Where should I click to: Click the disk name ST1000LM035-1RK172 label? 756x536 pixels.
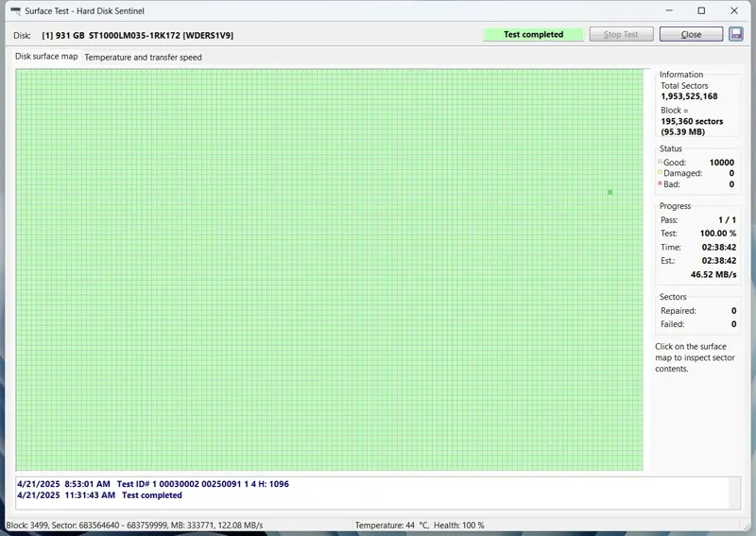pyautogui.click(x=137, y=35)
